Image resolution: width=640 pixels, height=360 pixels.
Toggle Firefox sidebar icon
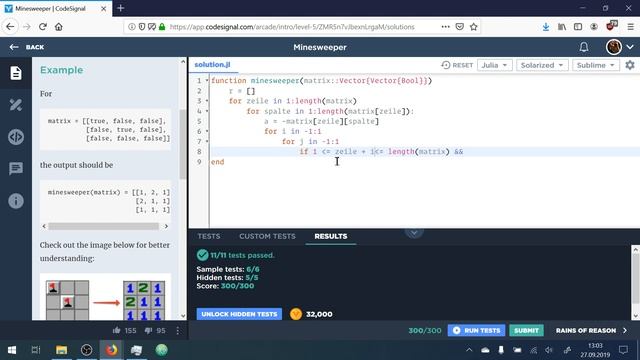578,27
